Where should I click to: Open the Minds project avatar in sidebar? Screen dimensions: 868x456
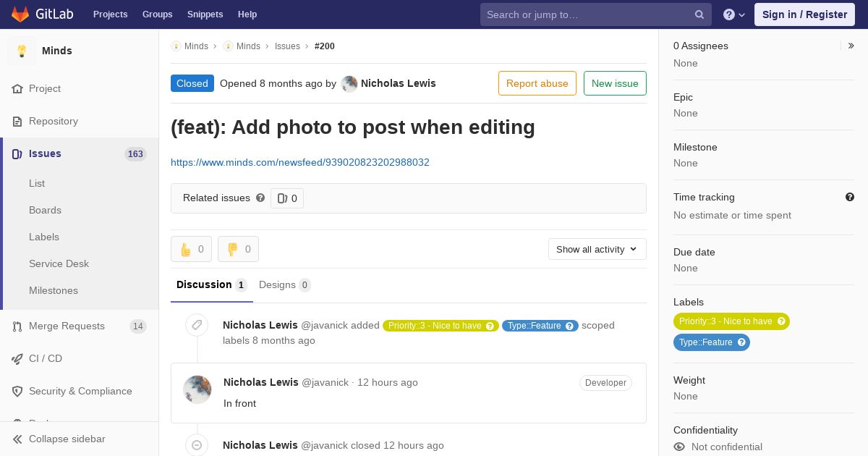(22, 51)
